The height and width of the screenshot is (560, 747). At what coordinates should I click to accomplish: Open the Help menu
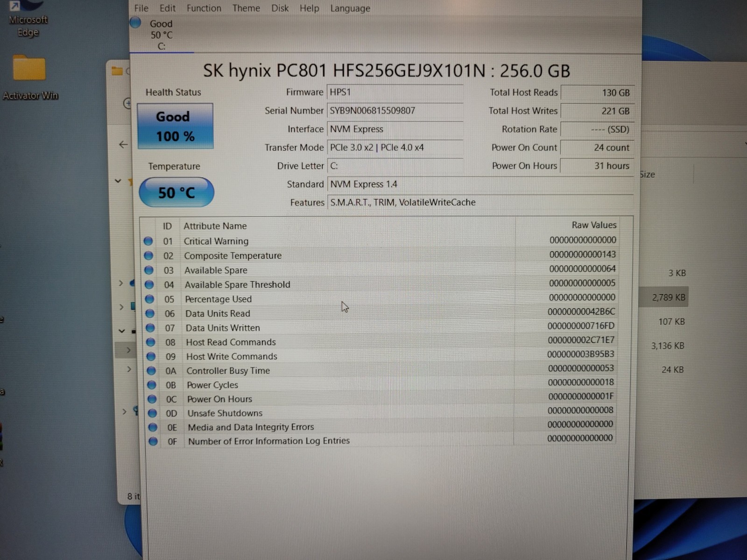point(309,8)
